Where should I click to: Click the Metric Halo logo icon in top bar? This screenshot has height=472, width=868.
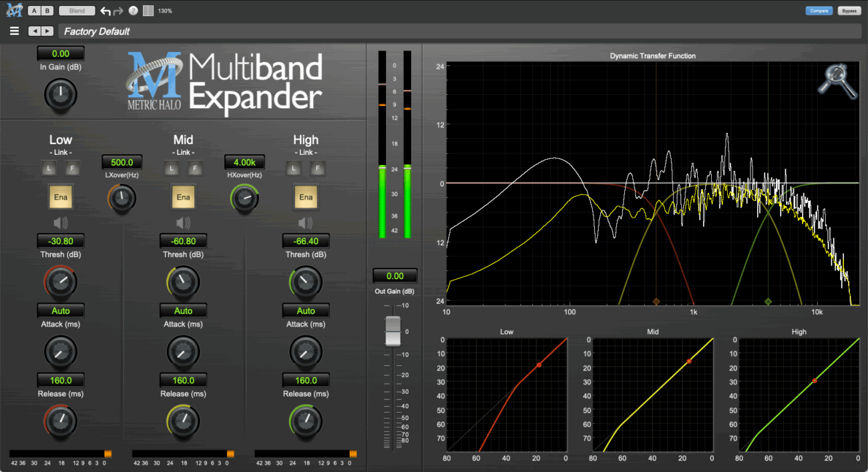pos(13,11)
